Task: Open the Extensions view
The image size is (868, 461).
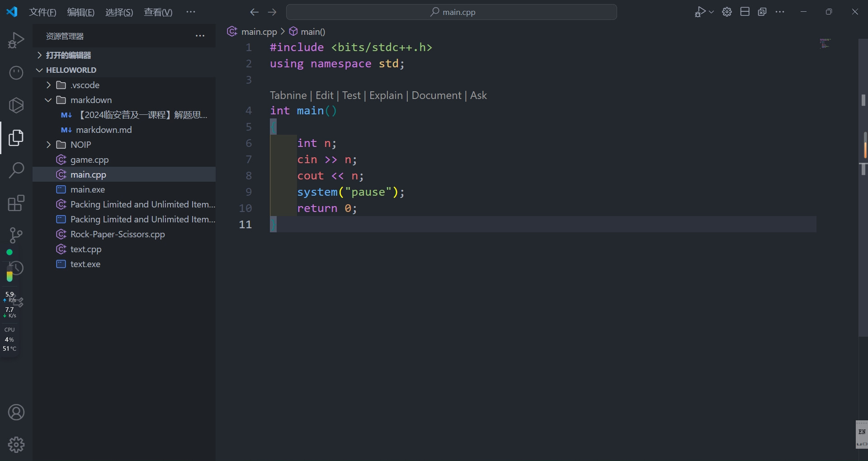Action: [16, 203]
